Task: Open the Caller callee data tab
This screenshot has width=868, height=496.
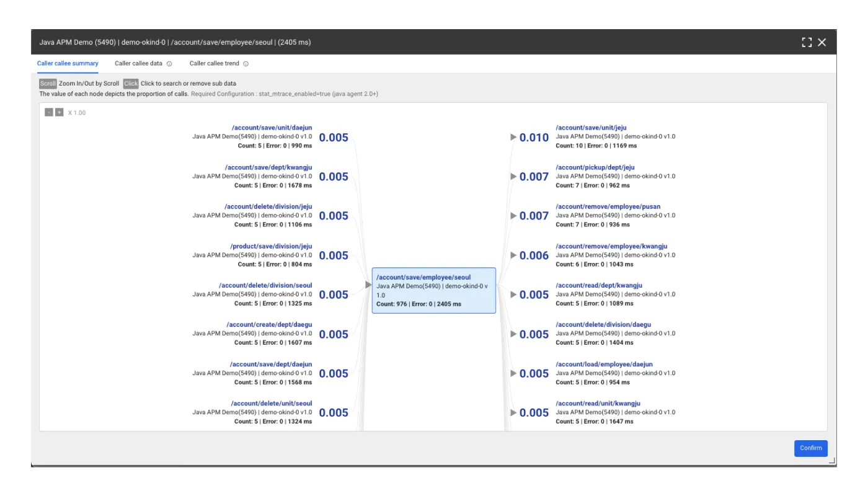Action: pos(138,64)
